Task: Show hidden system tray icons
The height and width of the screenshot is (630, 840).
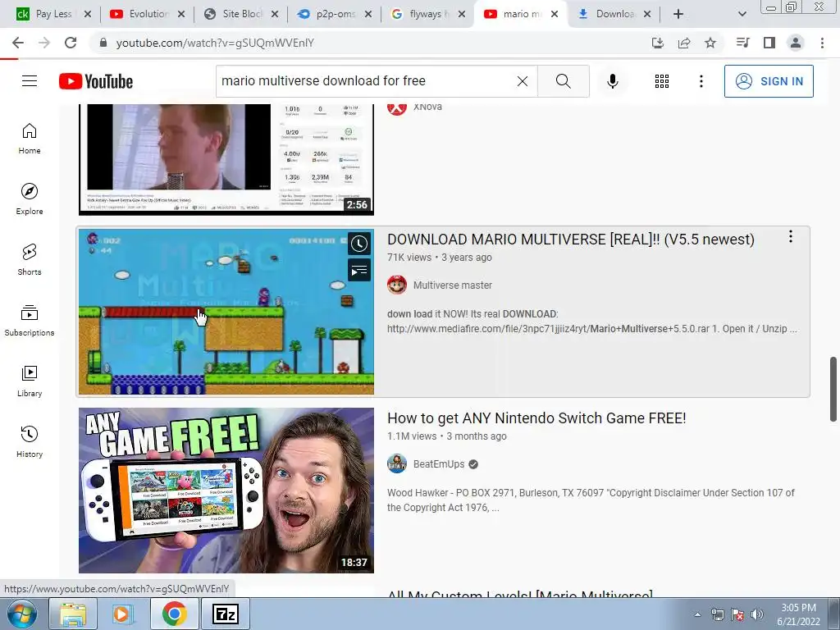Action: pos(697,615)
